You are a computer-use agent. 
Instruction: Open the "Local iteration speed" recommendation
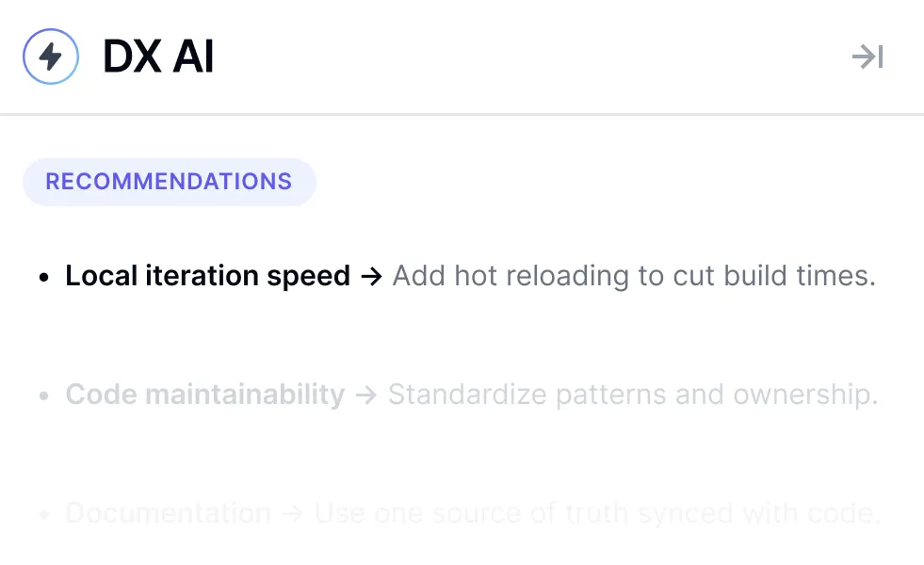(207, 276)
